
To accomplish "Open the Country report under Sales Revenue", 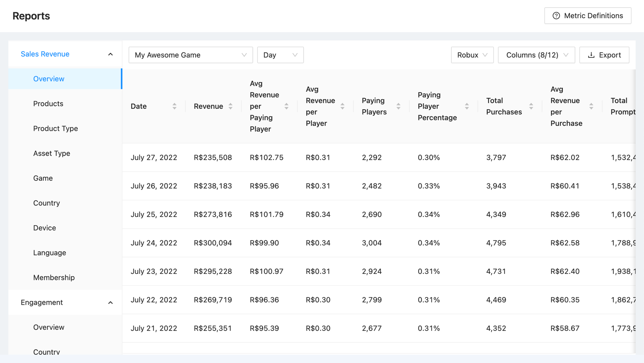I will [x=46, y=203].
